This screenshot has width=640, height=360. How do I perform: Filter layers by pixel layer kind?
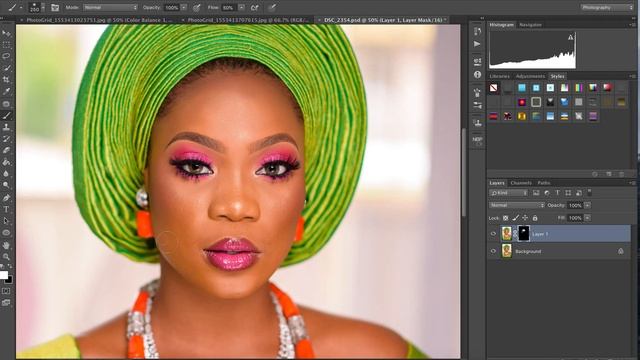tap(536, 193)
